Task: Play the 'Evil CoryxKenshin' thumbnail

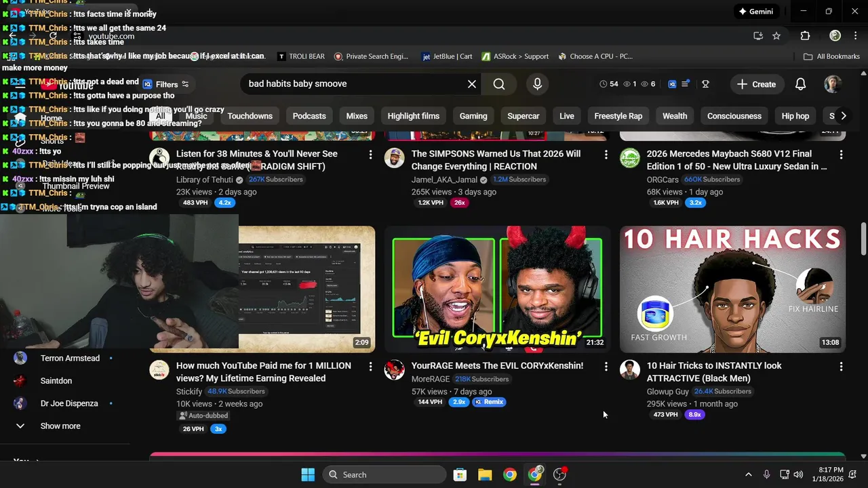Action: [x=497, y=289]
